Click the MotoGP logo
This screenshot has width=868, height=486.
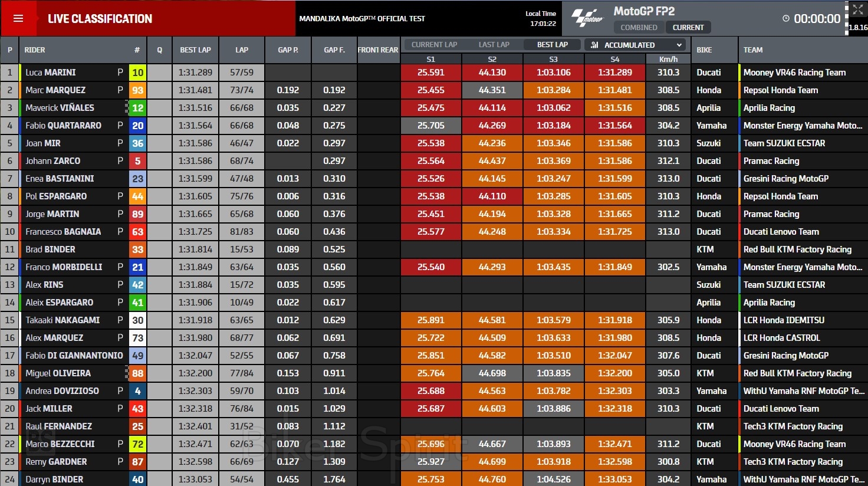pos(587,18)
